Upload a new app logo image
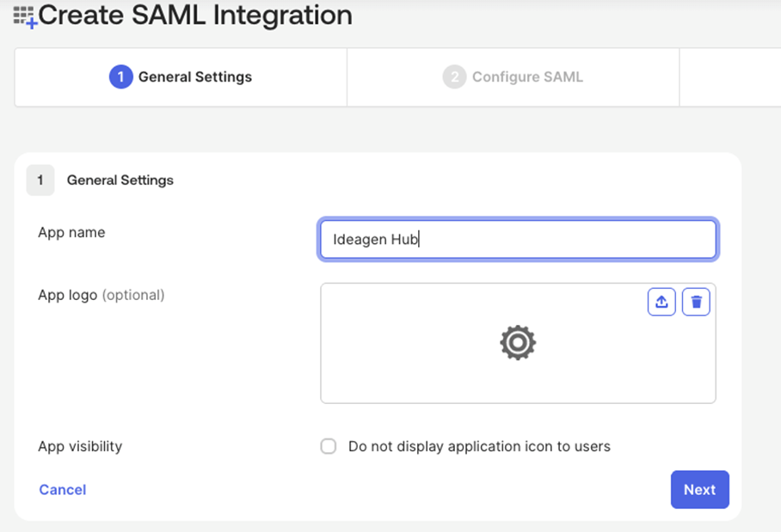The height and width of the screenshot is (532, 781). [661, 302]
